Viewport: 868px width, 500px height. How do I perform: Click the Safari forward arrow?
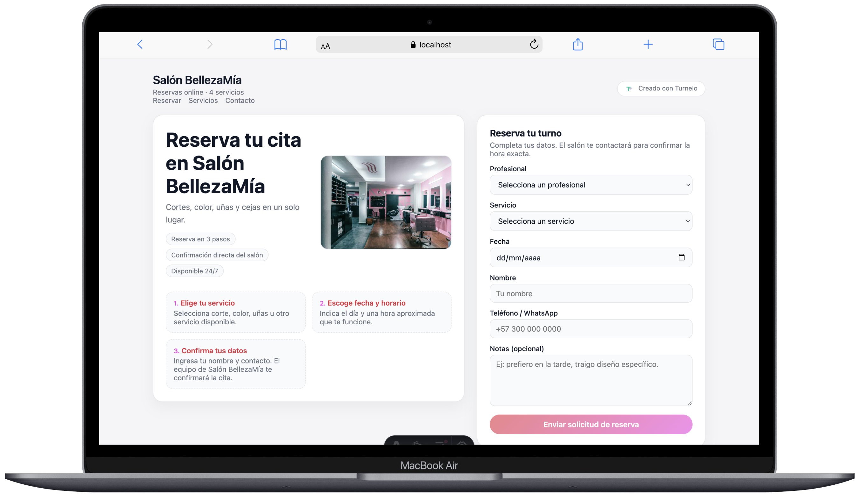coord(210,44)
